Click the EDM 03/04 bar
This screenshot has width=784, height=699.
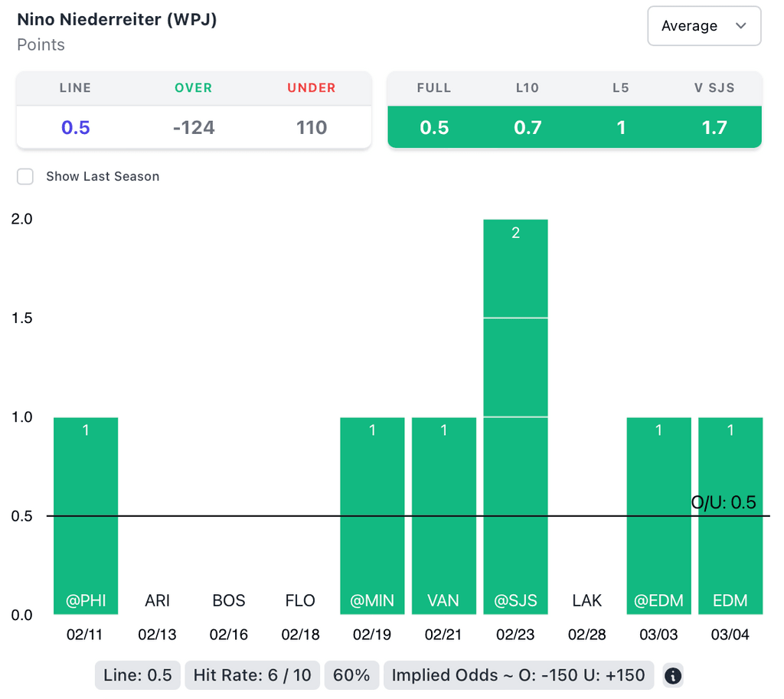[x=730, y=515]
